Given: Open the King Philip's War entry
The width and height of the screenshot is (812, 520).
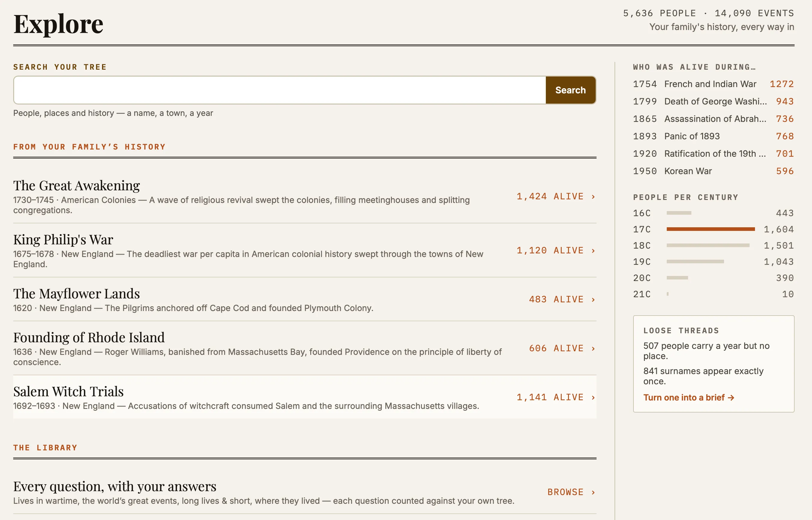Looking at the screenshot, I should [305, 250].
